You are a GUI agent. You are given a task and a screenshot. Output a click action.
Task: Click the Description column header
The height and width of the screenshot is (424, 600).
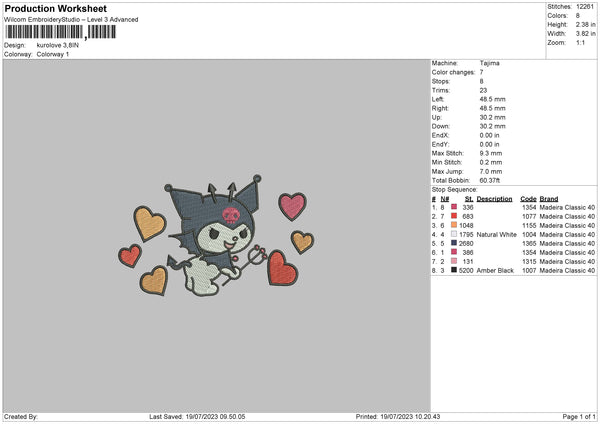click(x=494, y=199)
